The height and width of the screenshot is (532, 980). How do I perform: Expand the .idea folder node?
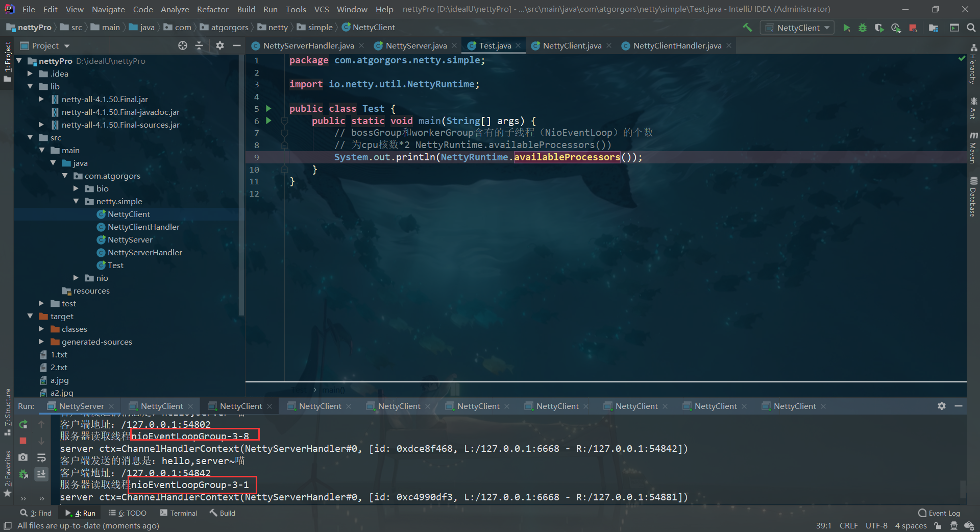click(30, 74)
